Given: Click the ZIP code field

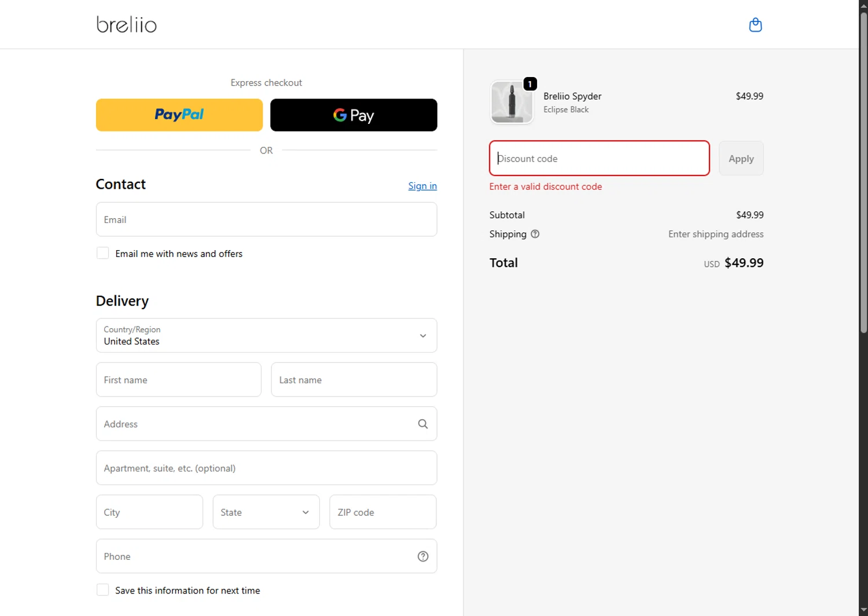Looking at the screenshot, I should click(383, 512).
